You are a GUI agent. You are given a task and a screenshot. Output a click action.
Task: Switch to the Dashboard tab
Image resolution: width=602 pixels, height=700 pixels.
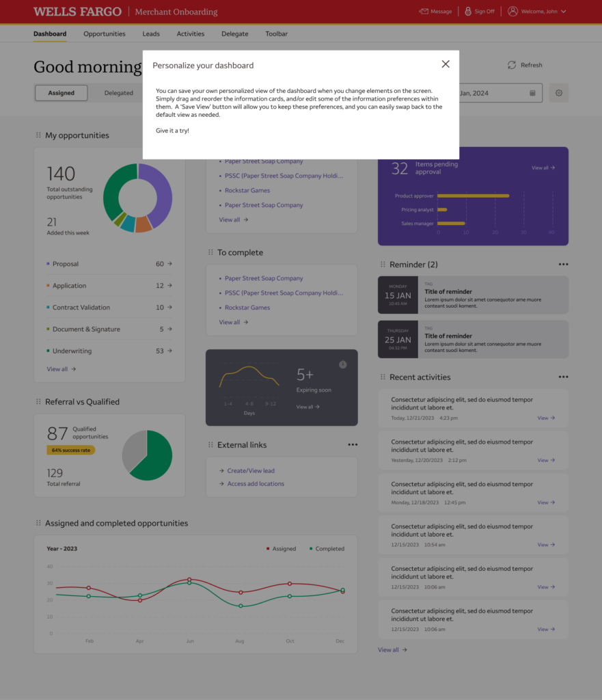(x=50, y=34)
